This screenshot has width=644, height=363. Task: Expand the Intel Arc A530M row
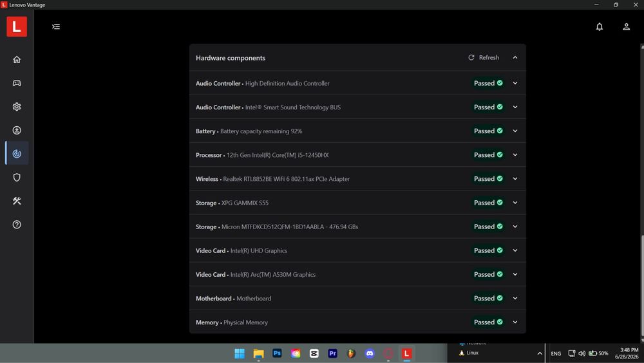[515, 274]
